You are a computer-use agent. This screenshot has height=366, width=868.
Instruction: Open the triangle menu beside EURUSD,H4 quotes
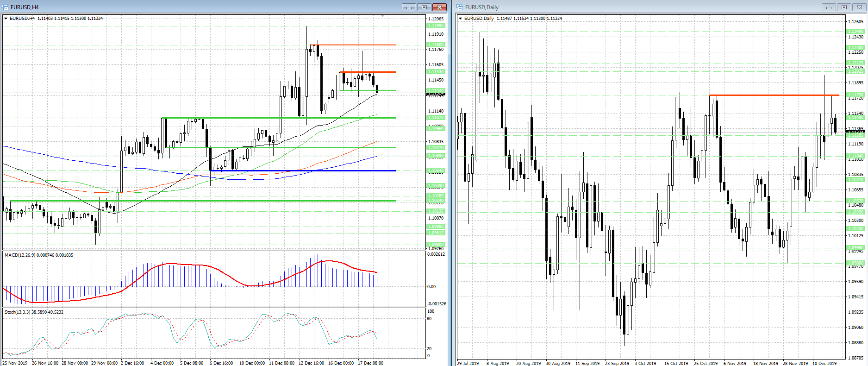(6, 19)
